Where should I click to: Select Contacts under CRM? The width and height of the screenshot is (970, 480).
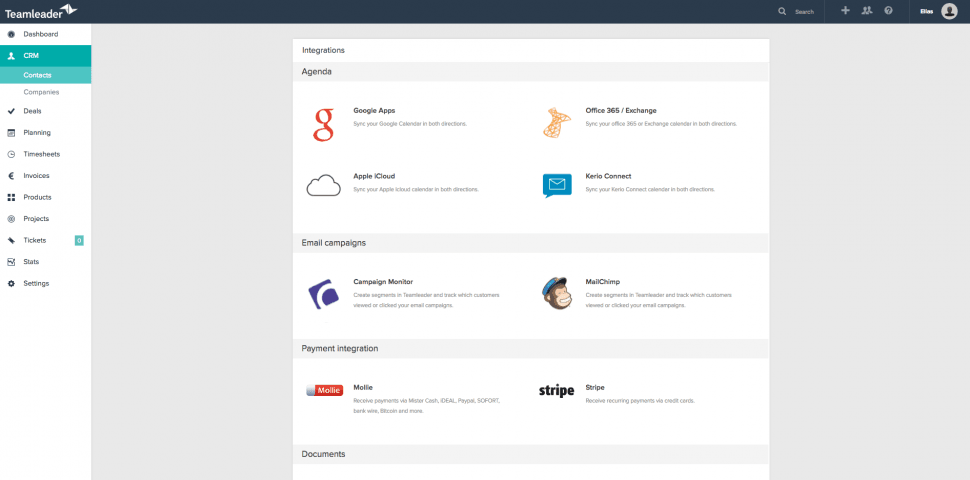37,75
